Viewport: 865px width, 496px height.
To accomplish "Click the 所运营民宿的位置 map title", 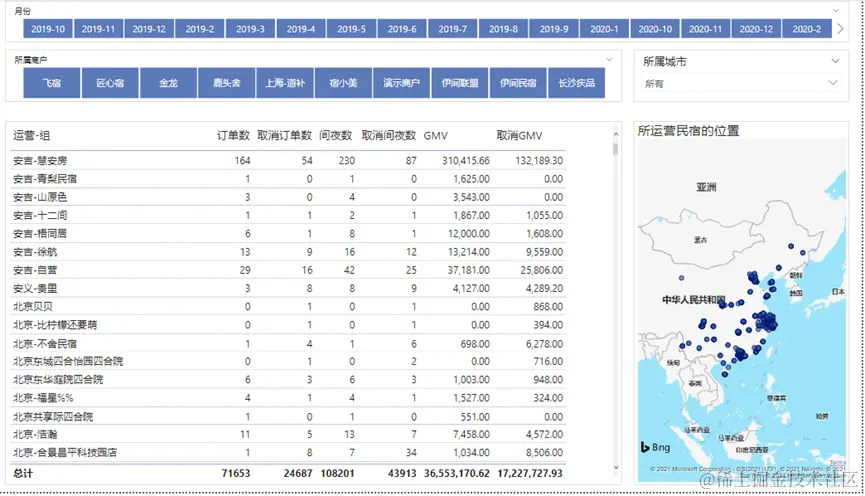I will click(x=688, y=131).
